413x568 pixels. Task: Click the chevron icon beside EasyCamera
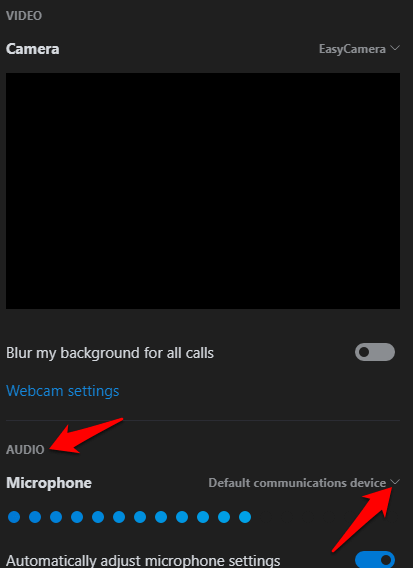tap(395, 48)
